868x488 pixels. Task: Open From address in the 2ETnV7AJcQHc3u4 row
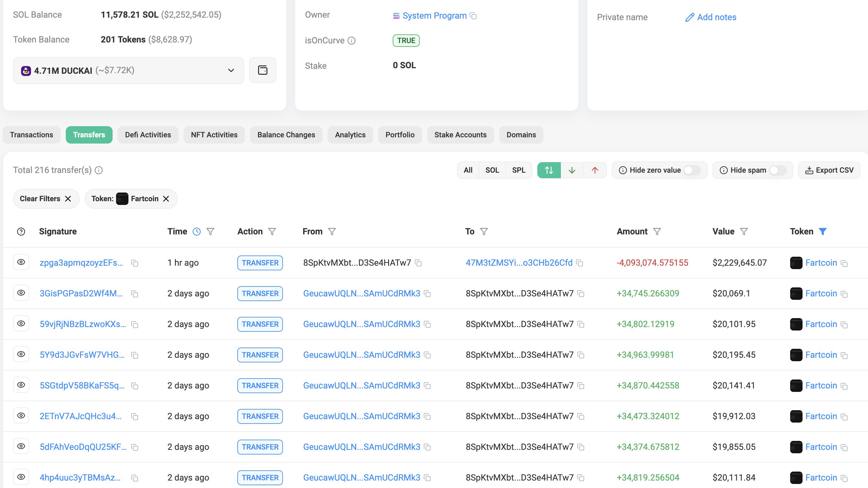pos(361,416)
